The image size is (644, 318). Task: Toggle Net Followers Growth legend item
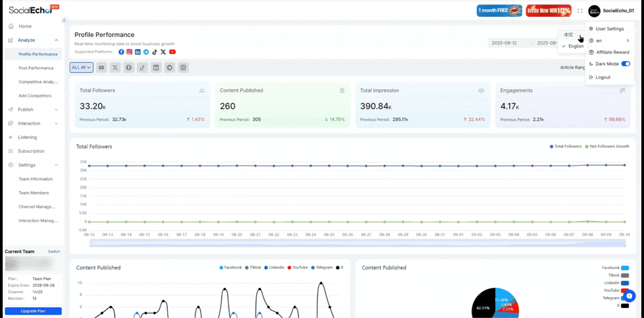tap(606, 146)
